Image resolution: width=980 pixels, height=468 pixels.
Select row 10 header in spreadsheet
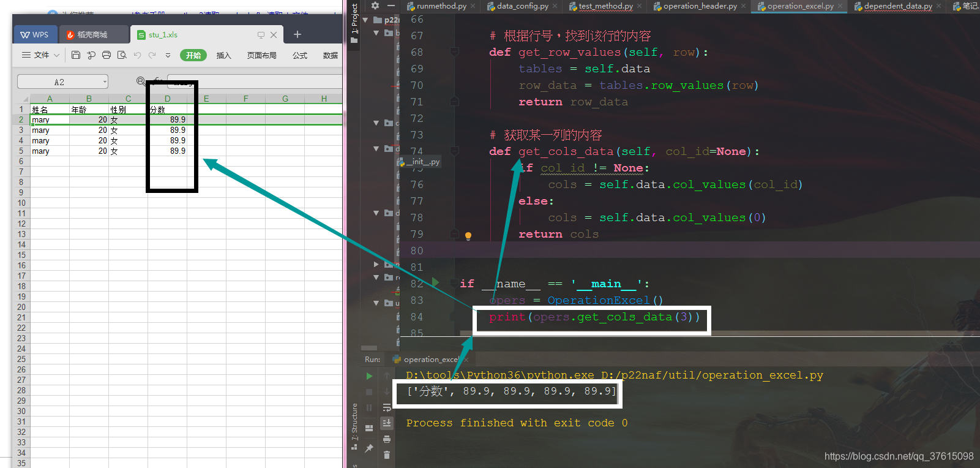21,203
